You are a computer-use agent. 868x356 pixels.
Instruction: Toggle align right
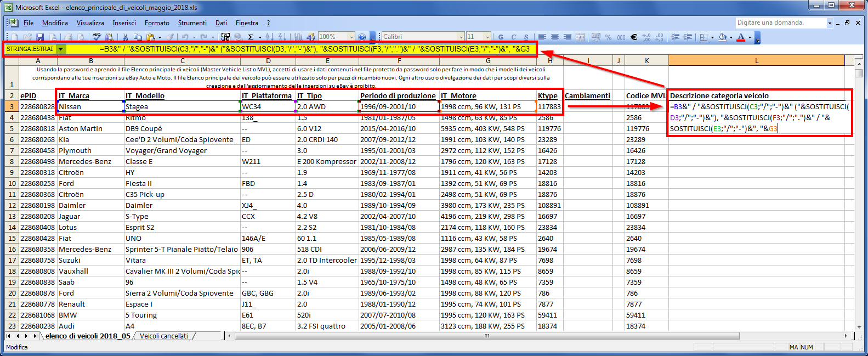pos(568,37)
